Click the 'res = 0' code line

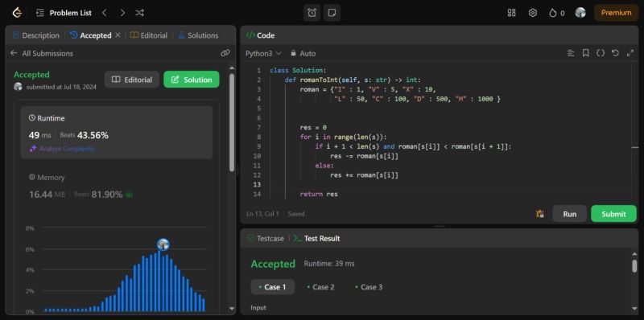[313, 128]
